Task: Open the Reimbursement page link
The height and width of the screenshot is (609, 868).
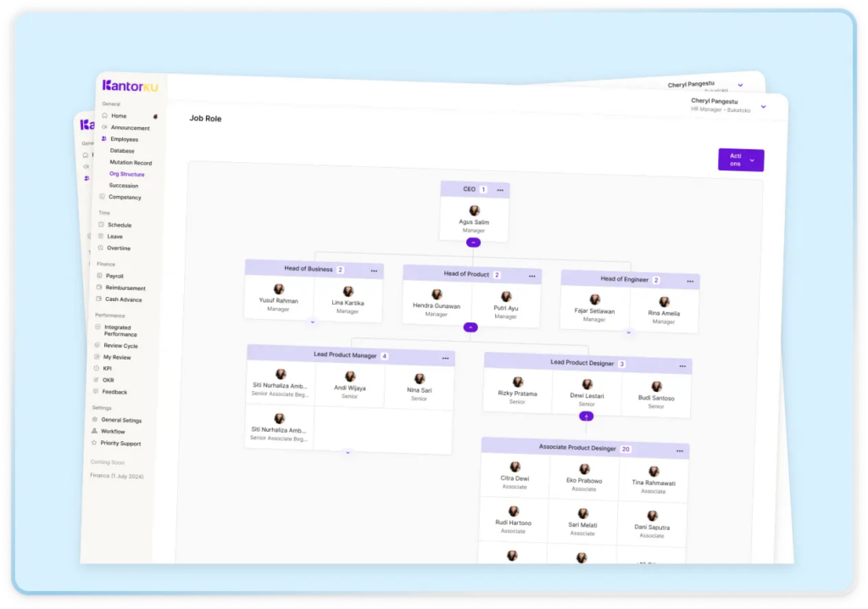Action: tap(125, 288)
